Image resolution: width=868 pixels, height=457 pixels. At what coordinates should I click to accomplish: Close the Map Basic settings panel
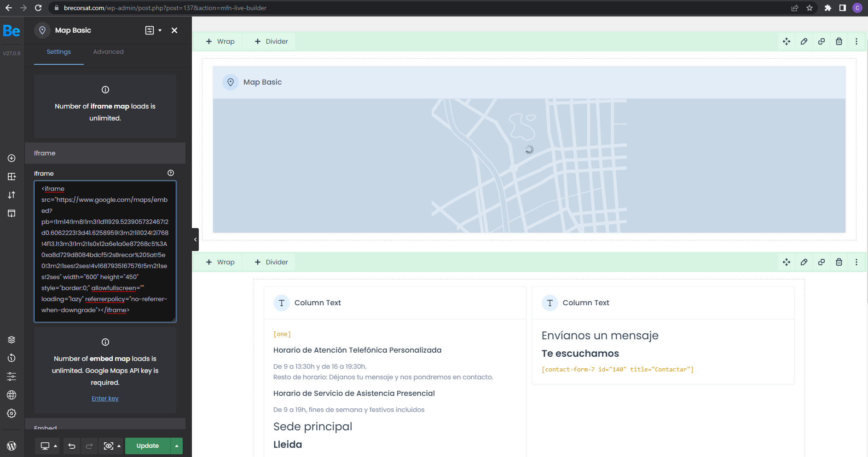pos(174,30)
